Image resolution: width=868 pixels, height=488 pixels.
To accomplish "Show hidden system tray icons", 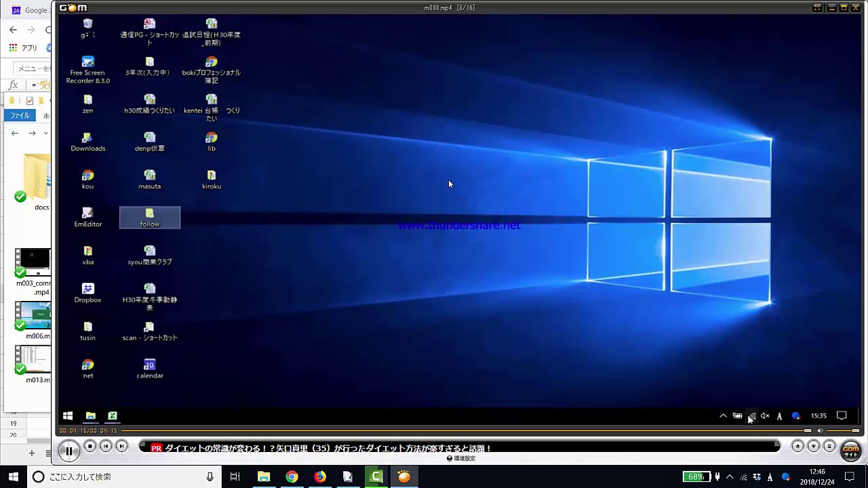I will point(730,476).
